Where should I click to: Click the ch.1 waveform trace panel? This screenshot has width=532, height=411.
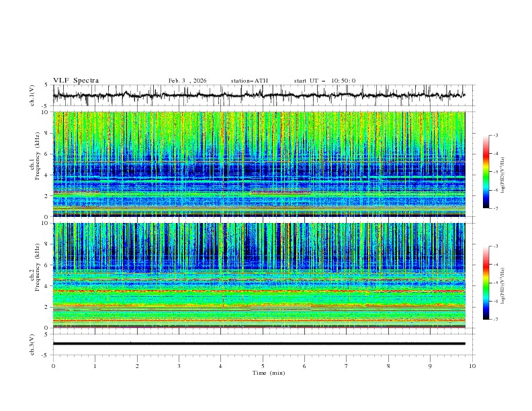pos(263,95)
